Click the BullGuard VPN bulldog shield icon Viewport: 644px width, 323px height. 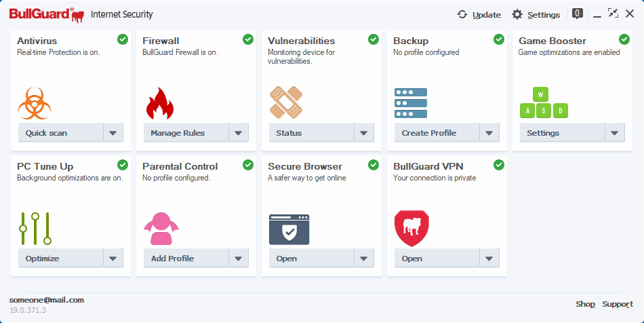(x=411, y=229)
